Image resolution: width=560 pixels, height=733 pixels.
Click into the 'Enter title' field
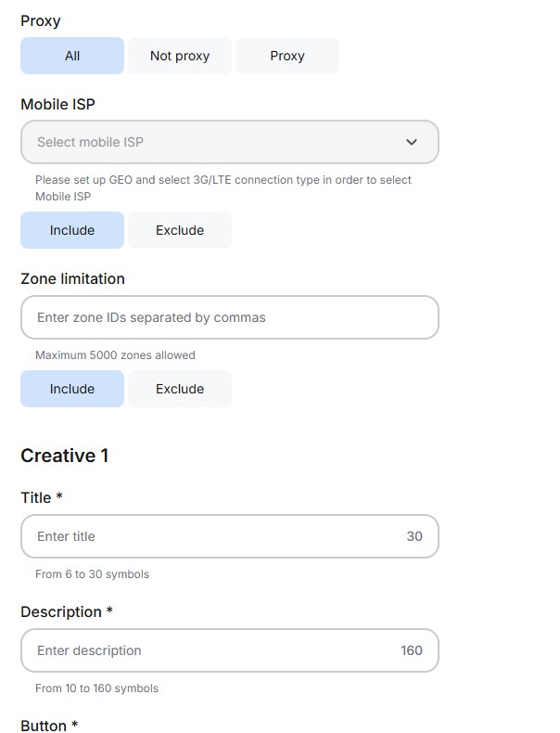213,536
